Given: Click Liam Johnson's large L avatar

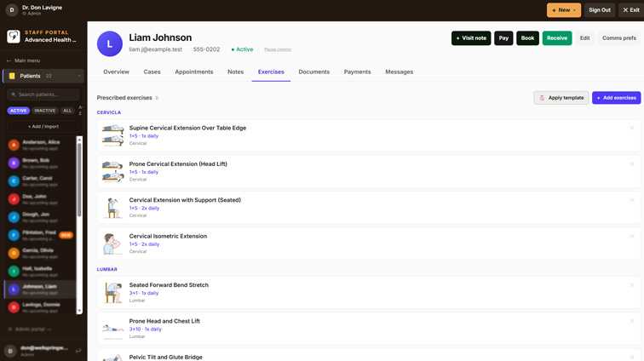Looking at the screenshot, I should [x=110, y=43].
